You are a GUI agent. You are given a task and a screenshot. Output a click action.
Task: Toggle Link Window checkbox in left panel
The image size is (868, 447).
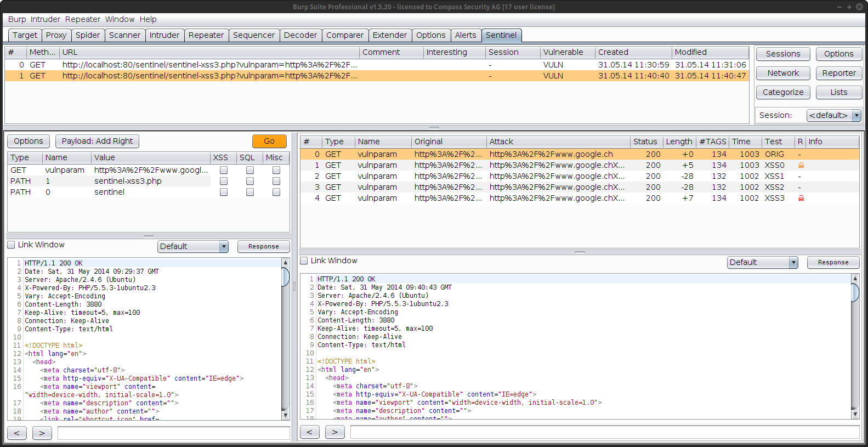11,245
